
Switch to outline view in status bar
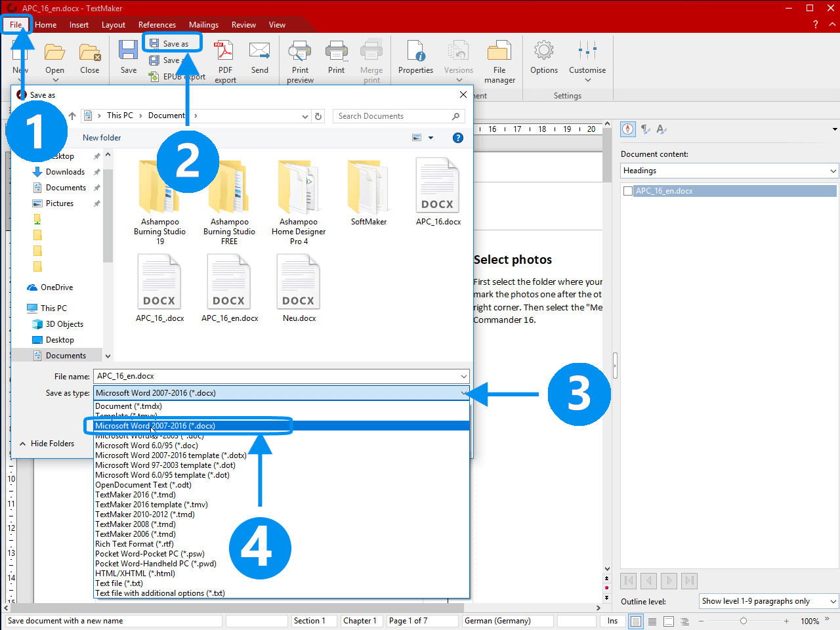tap(685, 621)
